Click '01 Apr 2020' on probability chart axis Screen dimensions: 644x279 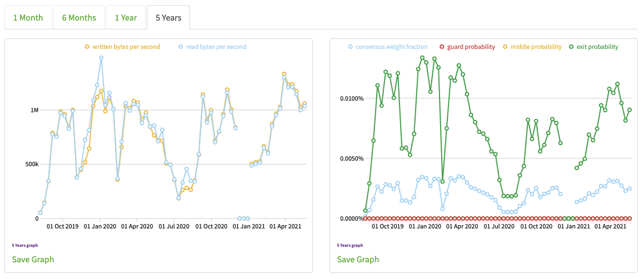coord(462,226)
